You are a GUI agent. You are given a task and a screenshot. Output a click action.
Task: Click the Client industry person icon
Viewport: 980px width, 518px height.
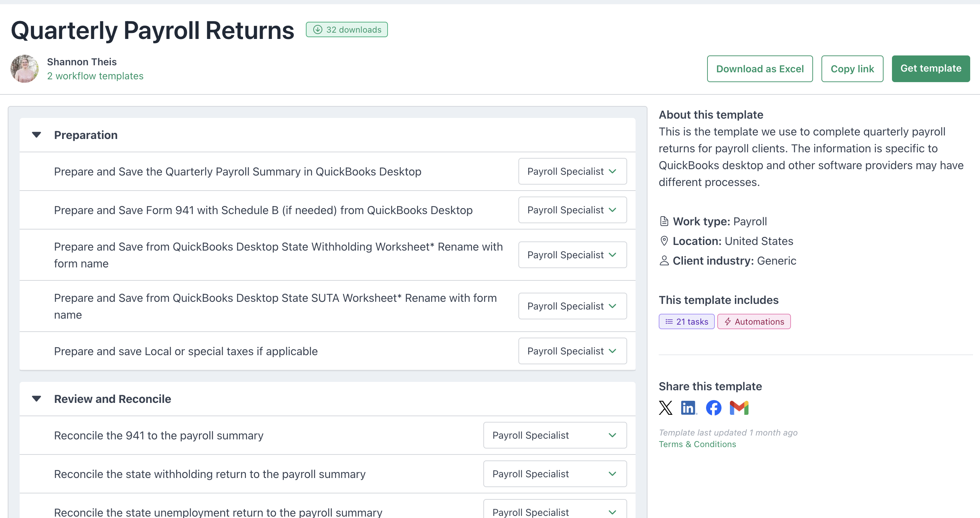(664, 261)
